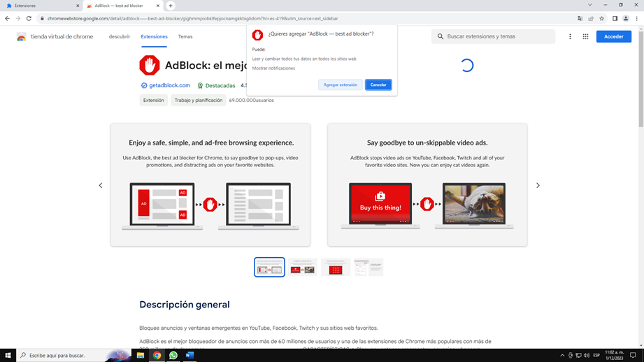Open the Google apps grid icon

pyautogui.click(x=585, y=36)
